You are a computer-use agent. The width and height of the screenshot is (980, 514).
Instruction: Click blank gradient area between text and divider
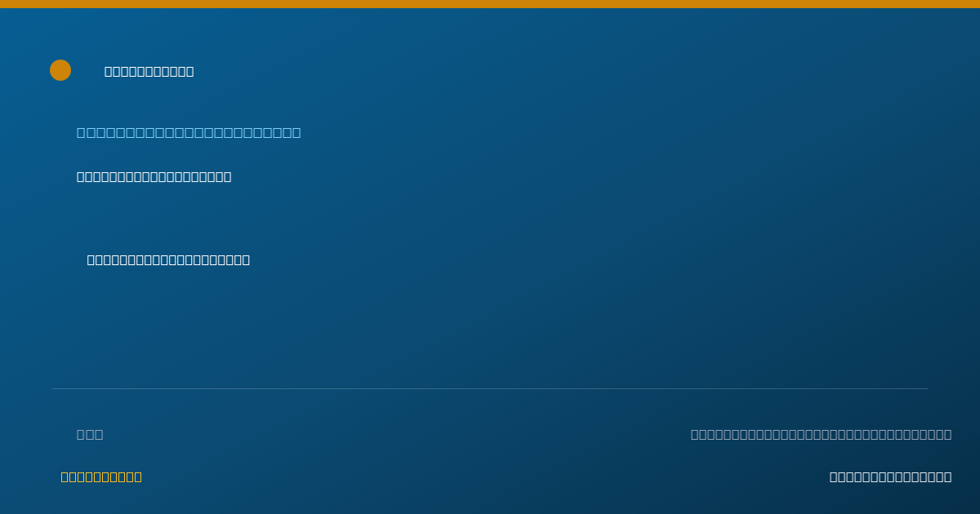[490, 326]
